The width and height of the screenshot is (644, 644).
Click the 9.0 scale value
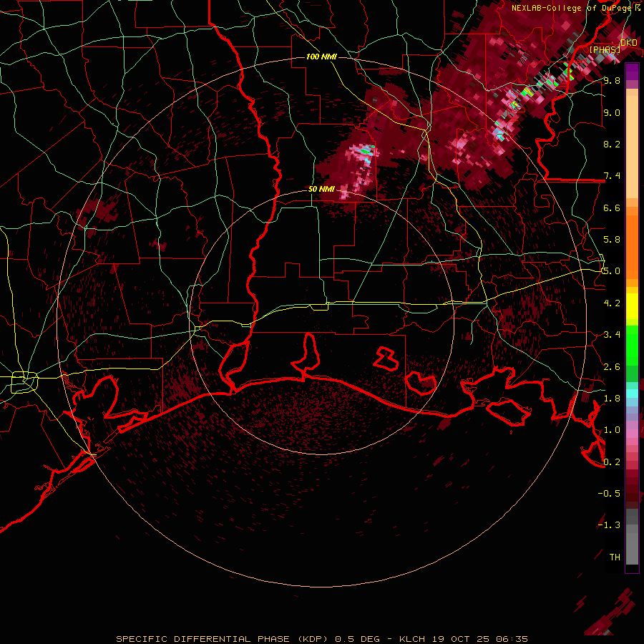[x=612, y=112]
